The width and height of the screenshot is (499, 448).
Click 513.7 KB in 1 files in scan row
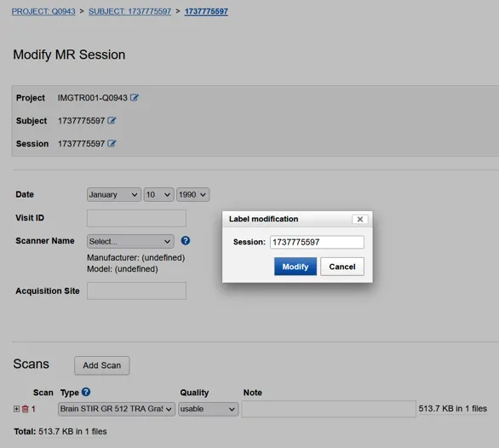tap(453, 409)
